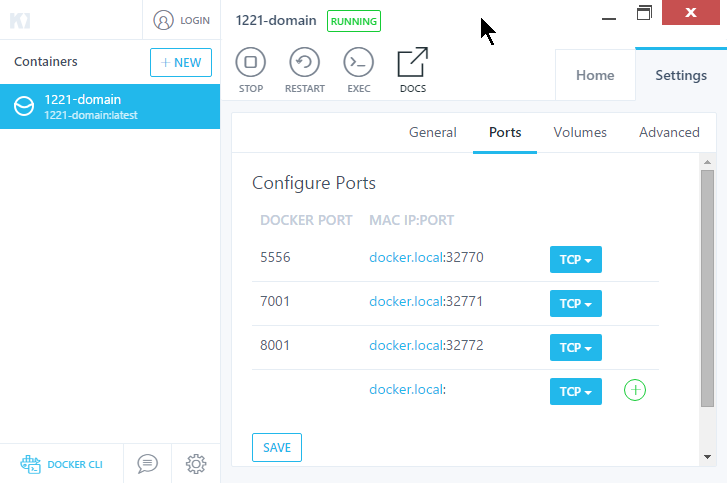Viewport: 727px width, 483px height.
Task: Click docker port value 8001
Action: coord(274,345)
